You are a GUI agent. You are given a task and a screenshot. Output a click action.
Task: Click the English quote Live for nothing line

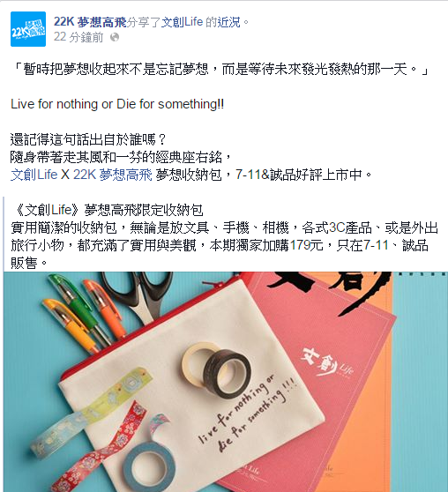(117, 104)
